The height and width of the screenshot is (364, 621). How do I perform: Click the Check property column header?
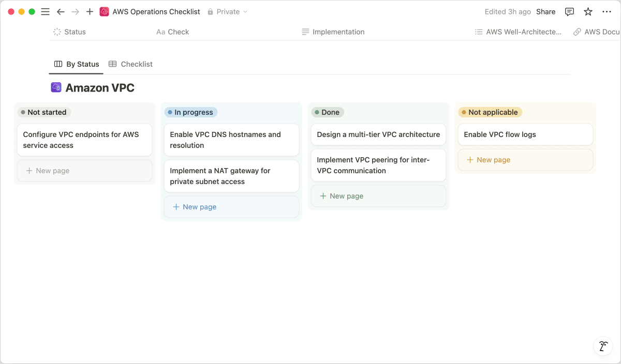173,32
